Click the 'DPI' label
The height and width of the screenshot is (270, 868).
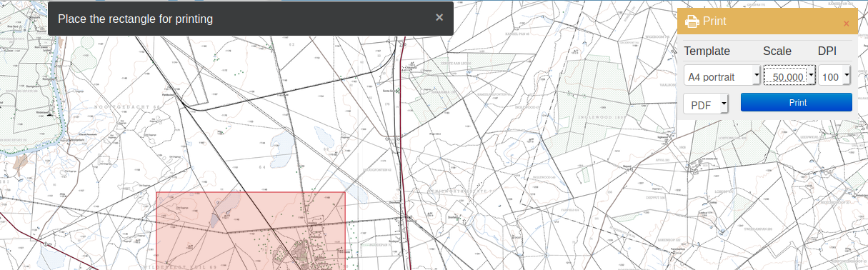827,51
